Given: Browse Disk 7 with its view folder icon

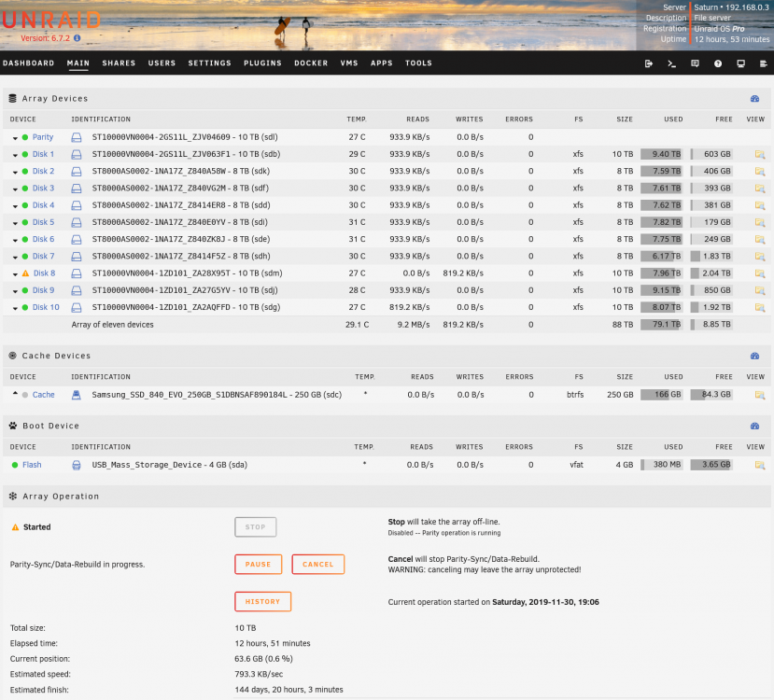Looking at the screenshot, I should coord(760,257).
